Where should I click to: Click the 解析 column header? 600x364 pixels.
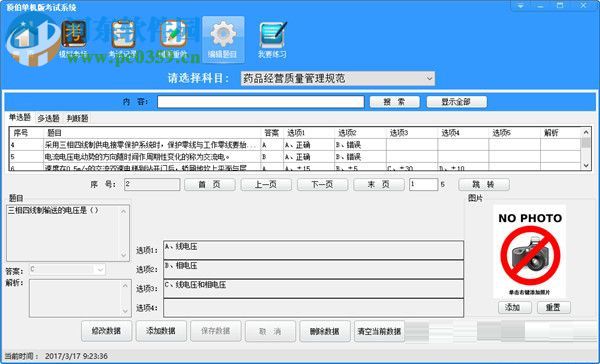pos(561,133)
